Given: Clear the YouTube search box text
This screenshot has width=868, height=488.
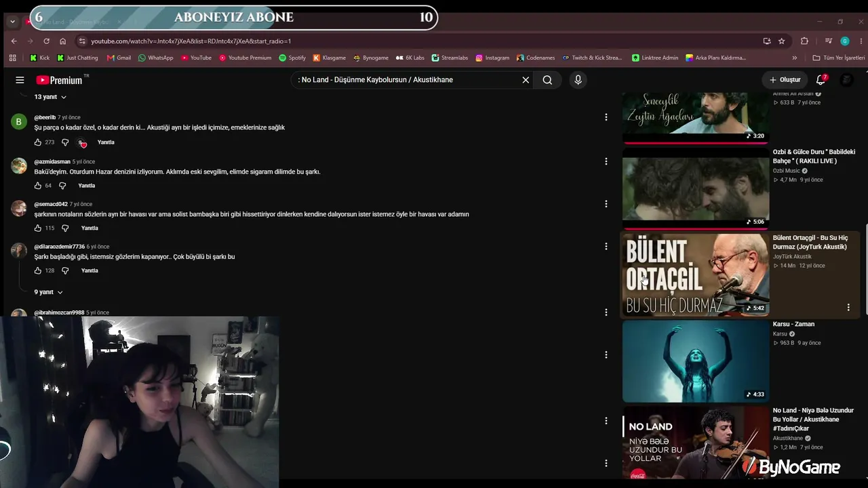Looking at the screenshot, I should tap(526, 80).
